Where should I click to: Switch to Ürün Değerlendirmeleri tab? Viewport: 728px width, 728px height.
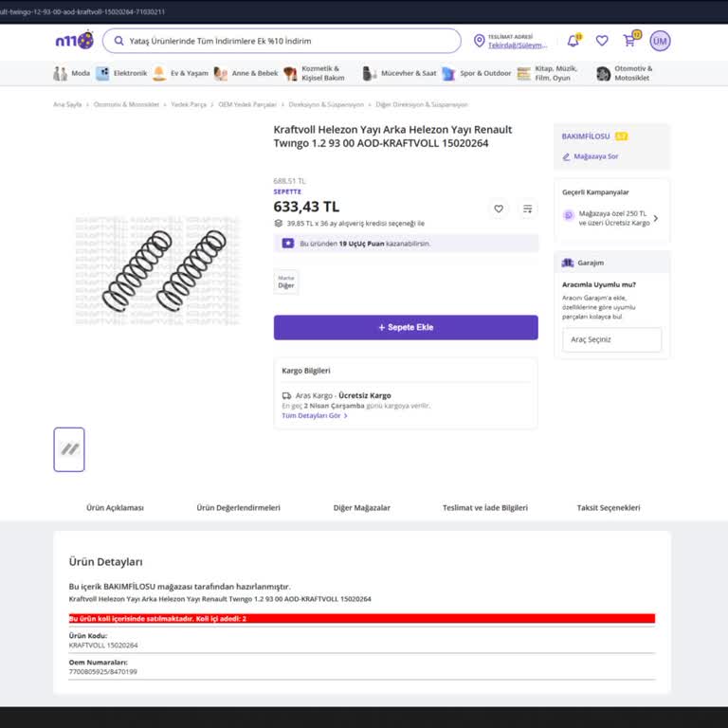click(x=238, y=507)
